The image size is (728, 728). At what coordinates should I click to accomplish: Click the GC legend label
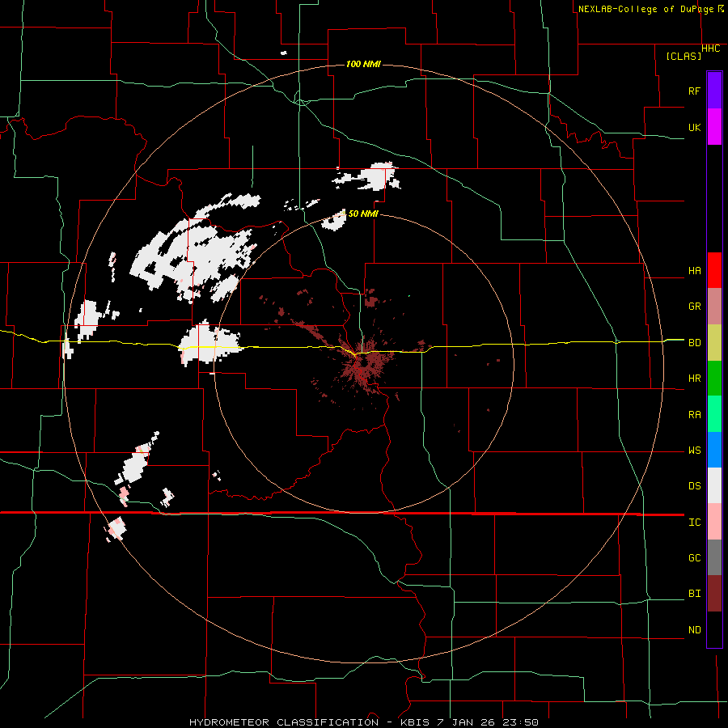pyautogui.click(x=694, y=558)
